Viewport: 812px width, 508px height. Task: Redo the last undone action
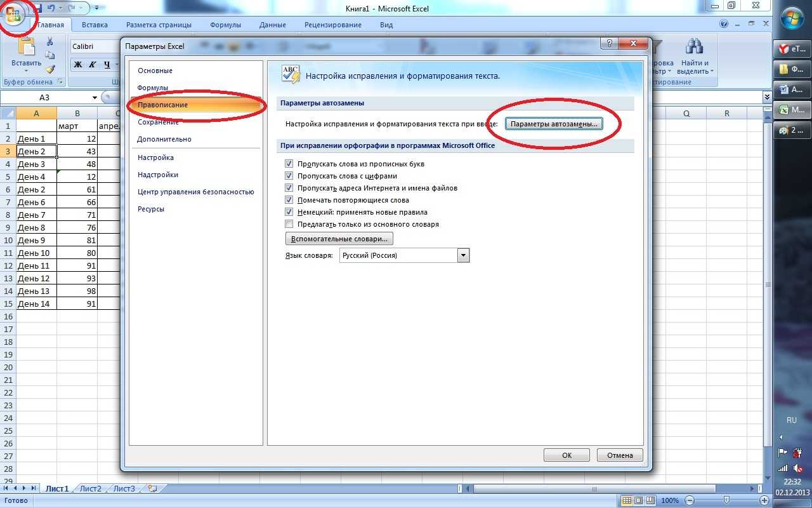tap(72, 8)
